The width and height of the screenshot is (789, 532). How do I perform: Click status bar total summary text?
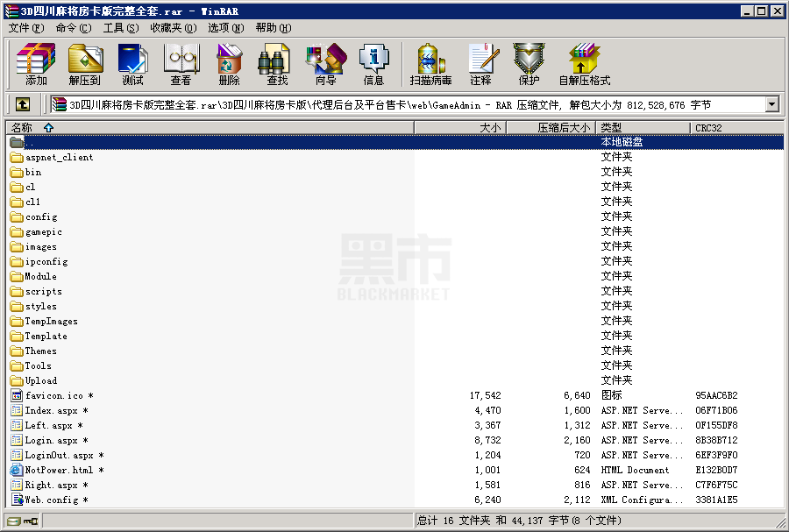[519, 521]
